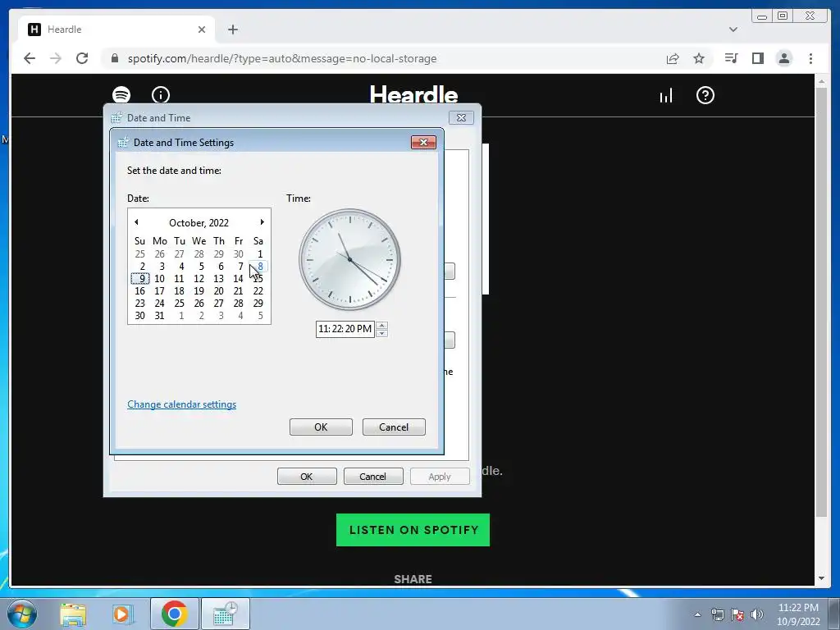
Task: Go to previous month in calendar
Action: click(x=136, y=222)
